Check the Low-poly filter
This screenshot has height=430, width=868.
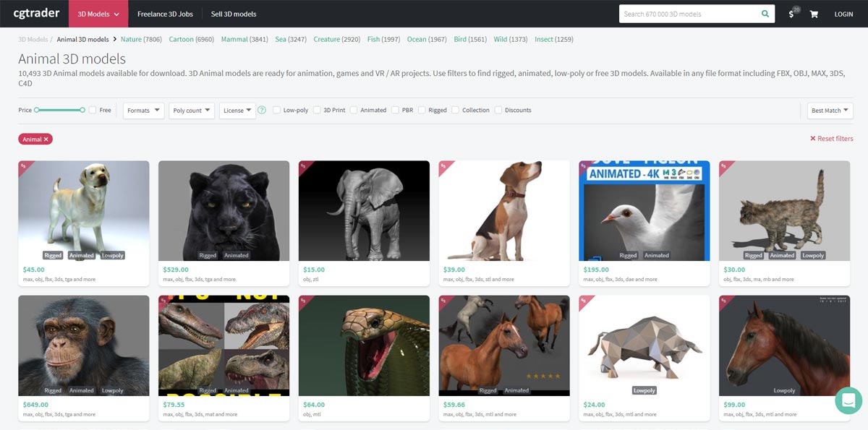[277, 111]
